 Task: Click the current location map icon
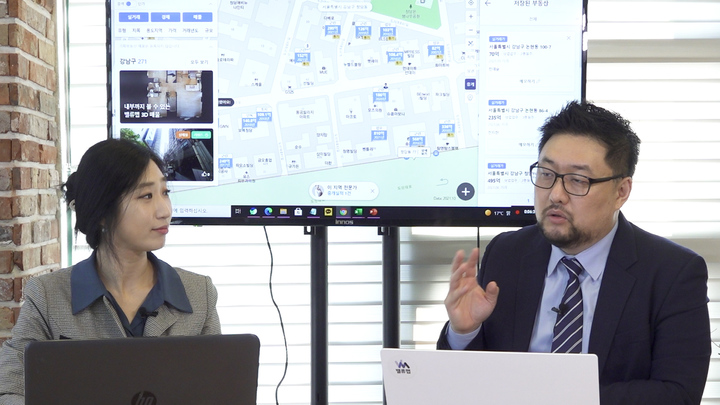click(471, 3)
